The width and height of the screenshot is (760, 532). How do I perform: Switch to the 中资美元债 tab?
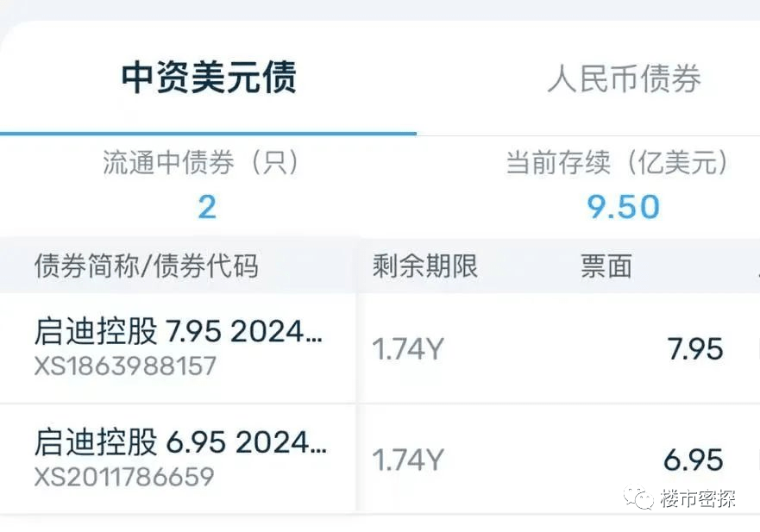tap(208, 78)
